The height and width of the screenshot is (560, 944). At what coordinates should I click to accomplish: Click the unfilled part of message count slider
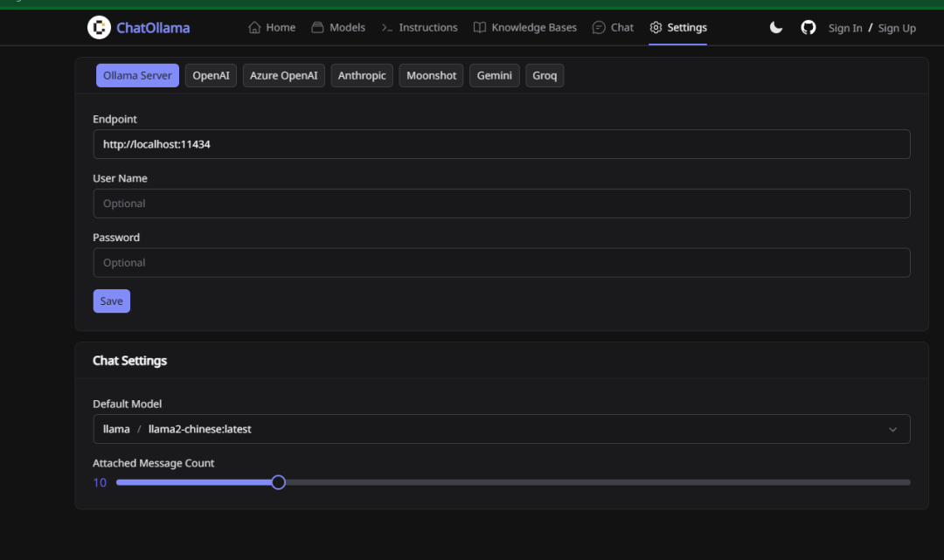point(598,482)
